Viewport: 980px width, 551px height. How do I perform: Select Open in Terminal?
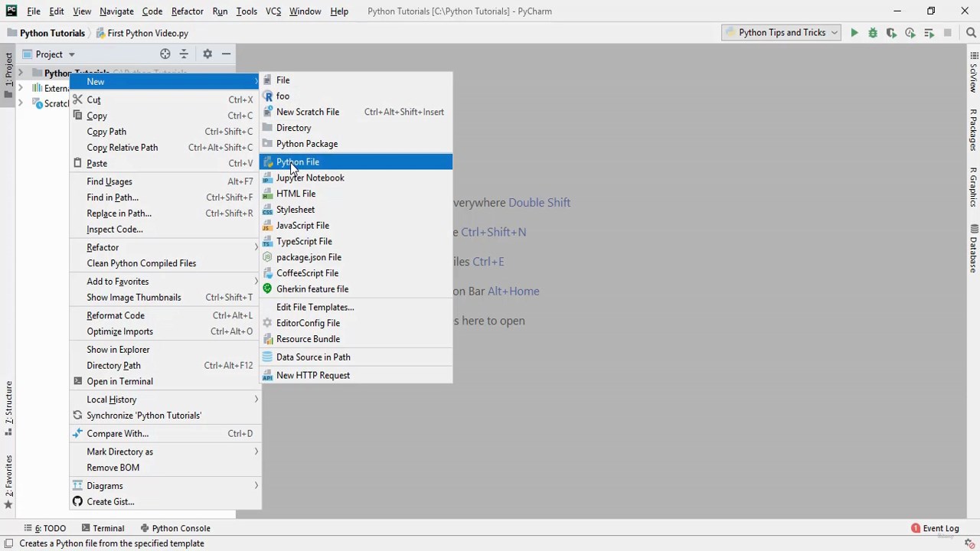[165, 381]
